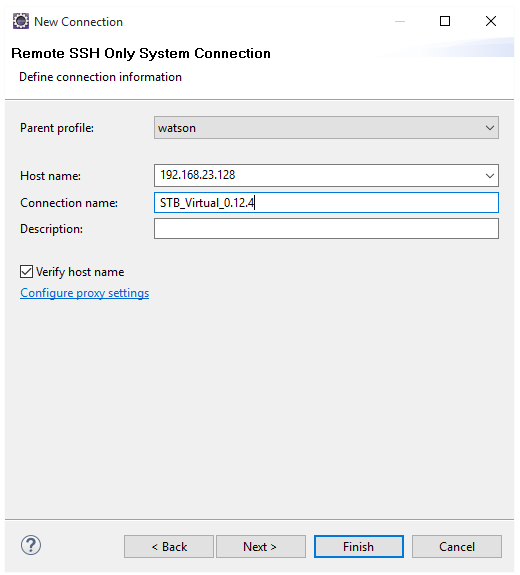
Task: Close the New Connection dialog
Action: pyautogui.click(x=491, y=21)
